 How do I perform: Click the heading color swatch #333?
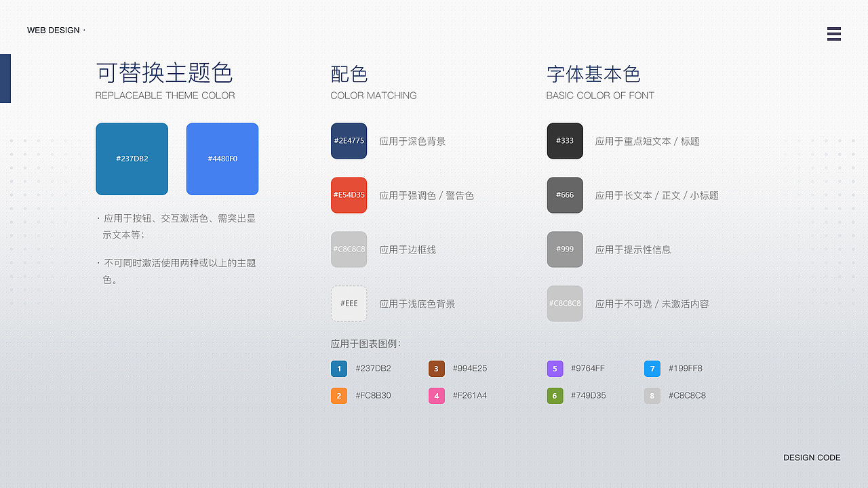(565, 141)
